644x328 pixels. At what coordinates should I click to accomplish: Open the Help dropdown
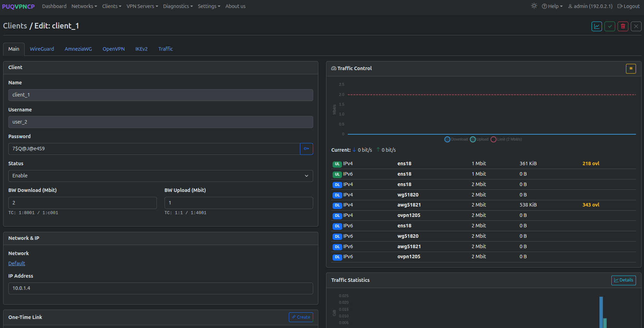[x=552, y=6]
